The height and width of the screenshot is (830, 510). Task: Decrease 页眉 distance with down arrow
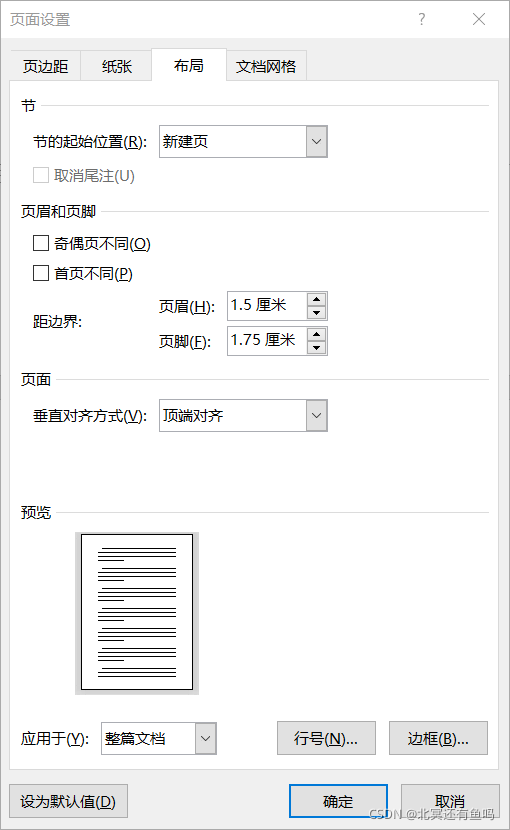click(317, 312)
